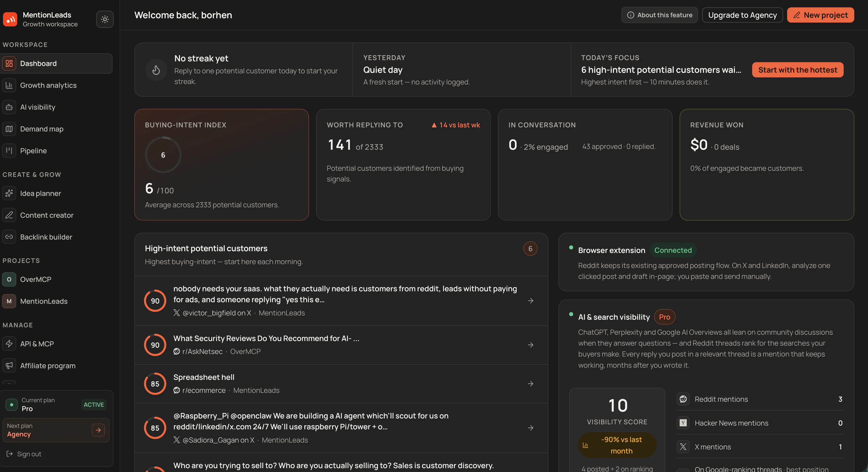The image size is (868, 472).
Task: Click the Dashboard grid icon
Action: [x=9, y=63]
